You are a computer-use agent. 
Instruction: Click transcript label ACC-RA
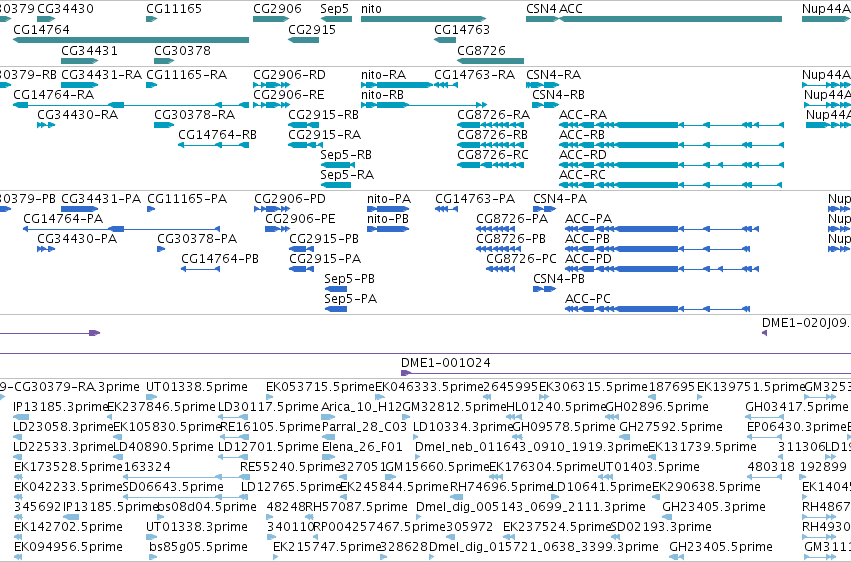tap(583, 114)
